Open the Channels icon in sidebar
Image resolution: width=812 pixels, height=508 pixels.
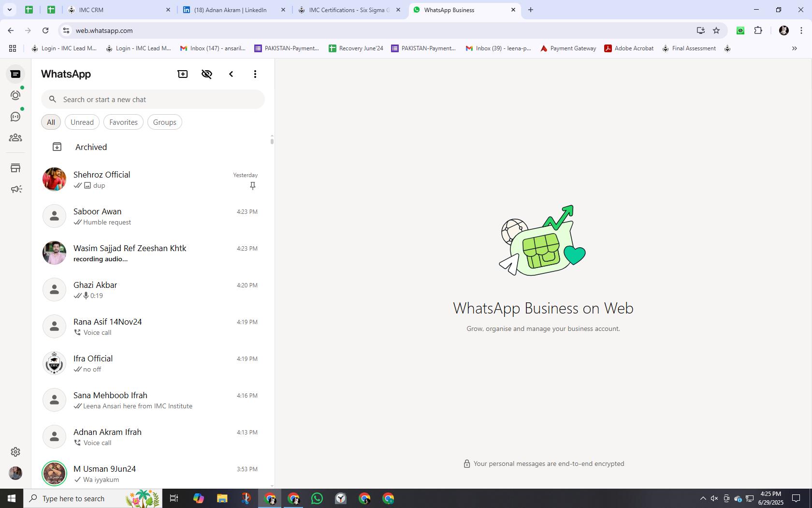15,117
